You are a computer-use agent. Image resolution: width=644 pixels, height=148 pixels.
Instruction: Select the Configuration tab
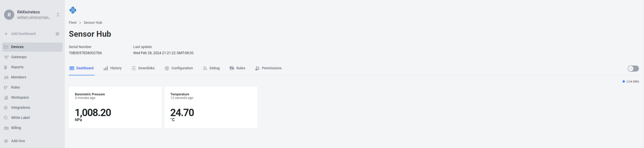179,68
